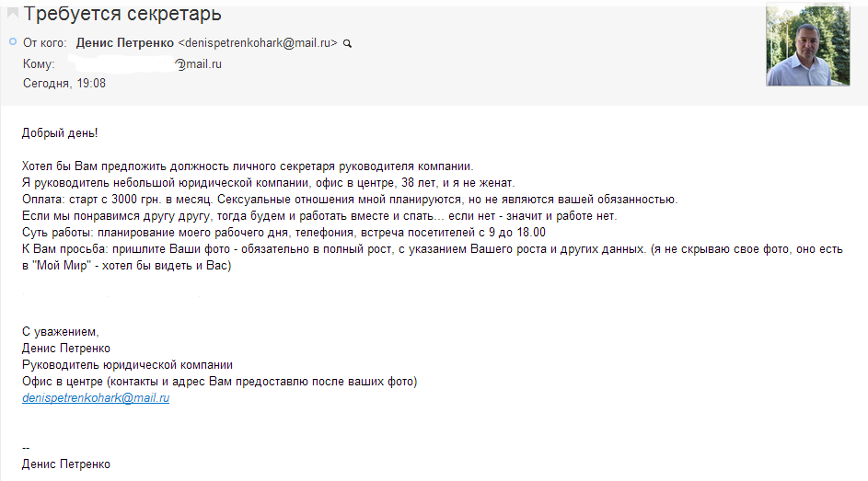868x481 pixels.
Task: Click the line starting with Оплата
Action: [350, 200]
